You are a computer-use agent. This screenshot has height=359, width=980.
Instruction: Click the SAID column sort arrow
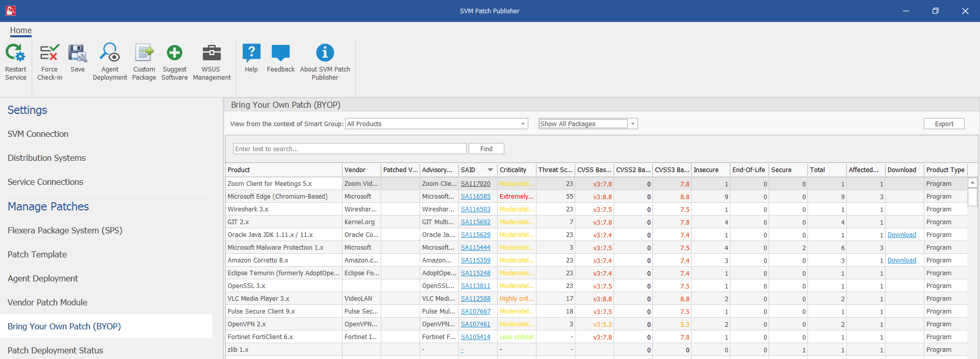point(491,170)
